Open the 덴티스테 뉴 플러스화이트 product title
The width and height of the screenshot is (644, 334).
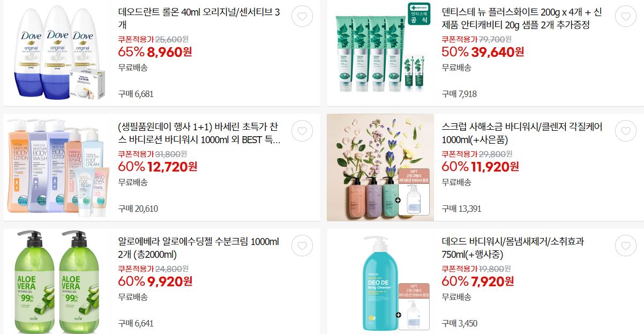tap(515, 18)
